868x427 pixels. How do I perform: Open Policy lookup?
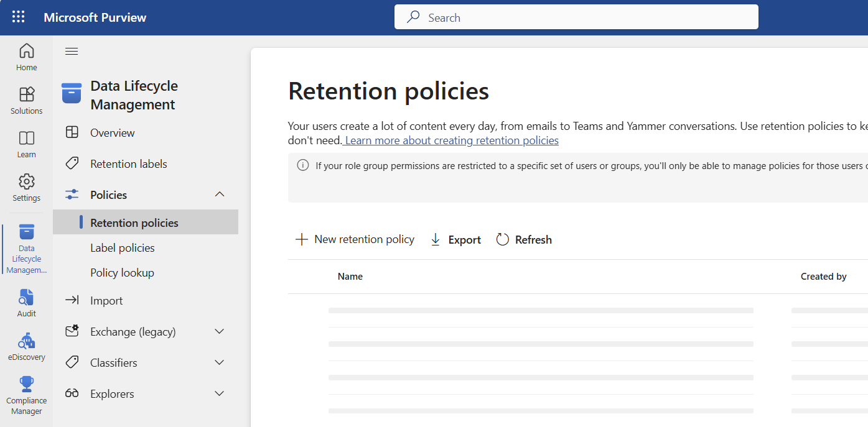(122, 272)
